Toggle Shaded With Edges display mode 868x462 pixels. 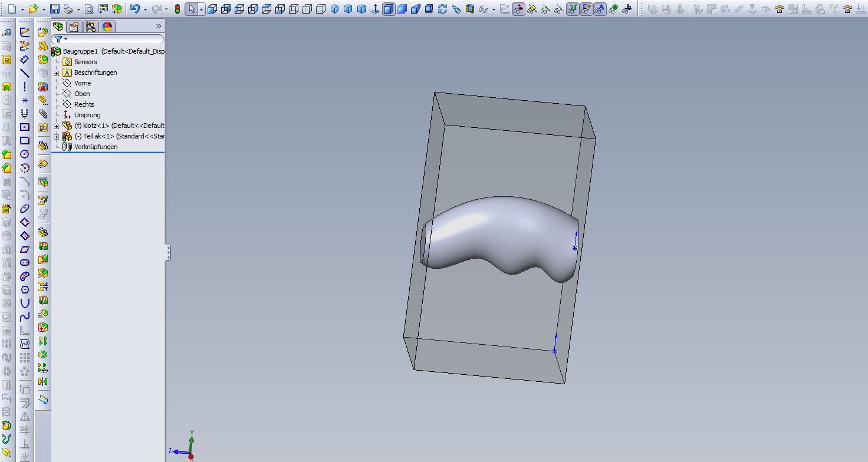click(389, 9)
